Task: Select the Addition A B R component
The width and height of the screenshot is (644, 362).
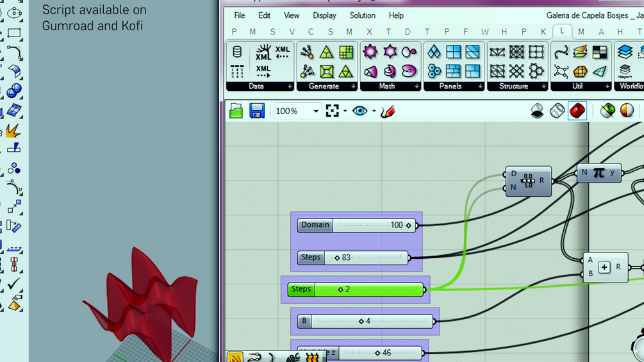Action: pyautogui.click(x=606, y=267)
